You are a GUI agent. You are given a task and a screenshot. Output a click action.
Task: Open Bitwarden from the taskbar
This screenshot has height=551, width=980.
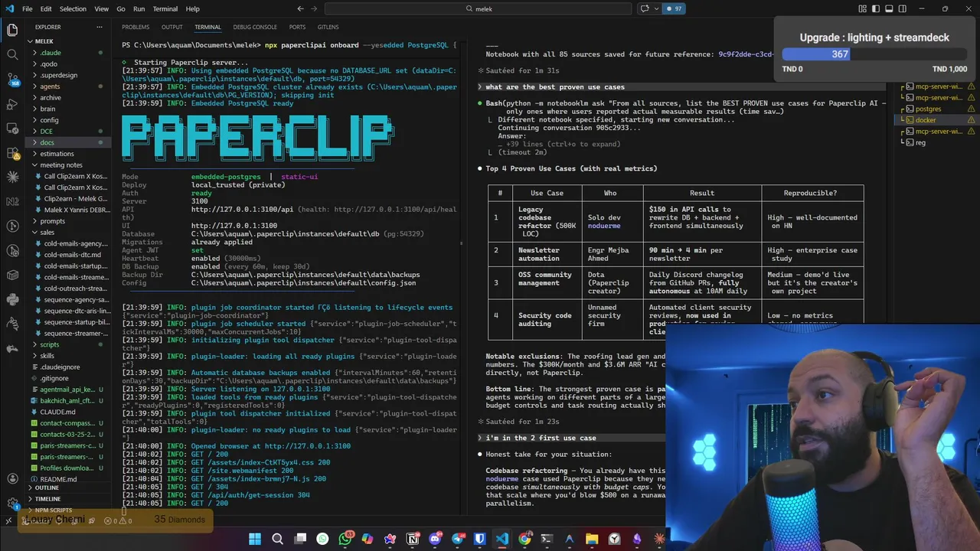(480, 539)
